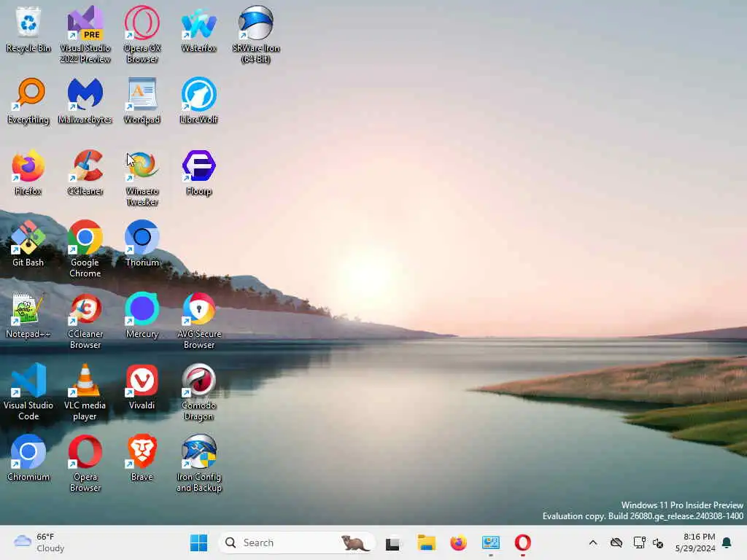This screenshot has height=560, width=747.
Task: Select the LibreWolf desktop shortcut
Action: pyautogui.click(x=198, y=101)
